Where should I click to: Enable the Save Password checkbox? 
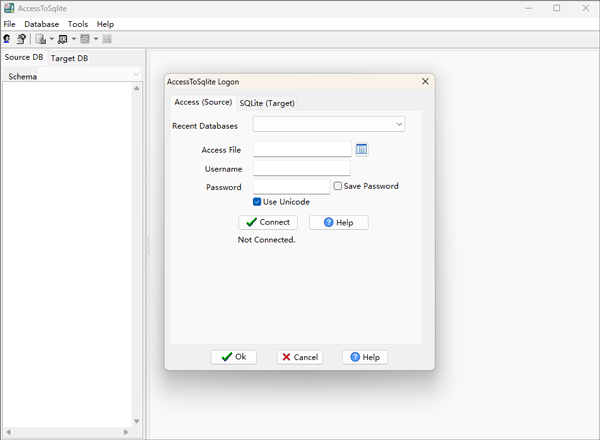click(338, 186)
